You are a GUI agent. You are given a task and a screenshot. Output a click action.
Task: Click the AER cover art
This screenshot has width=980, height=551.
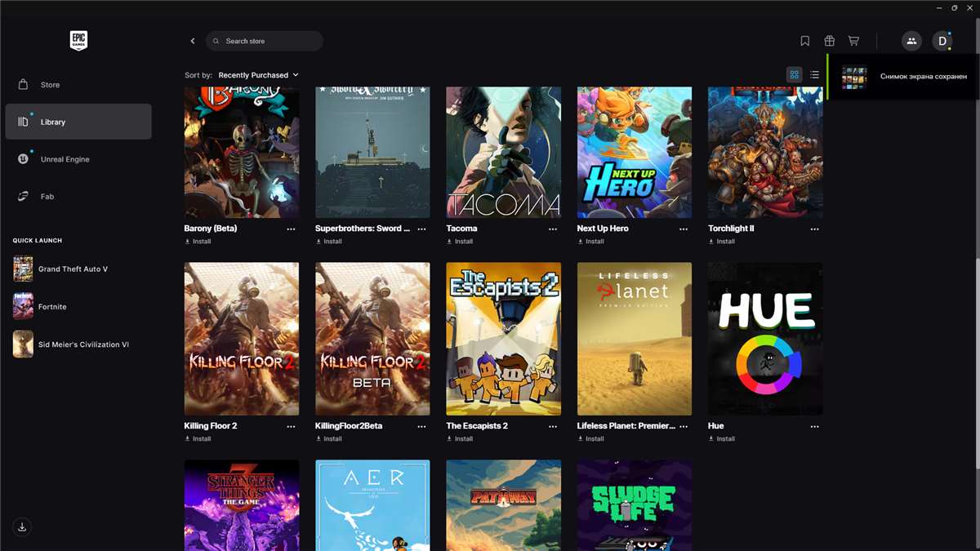click(372, 505)
